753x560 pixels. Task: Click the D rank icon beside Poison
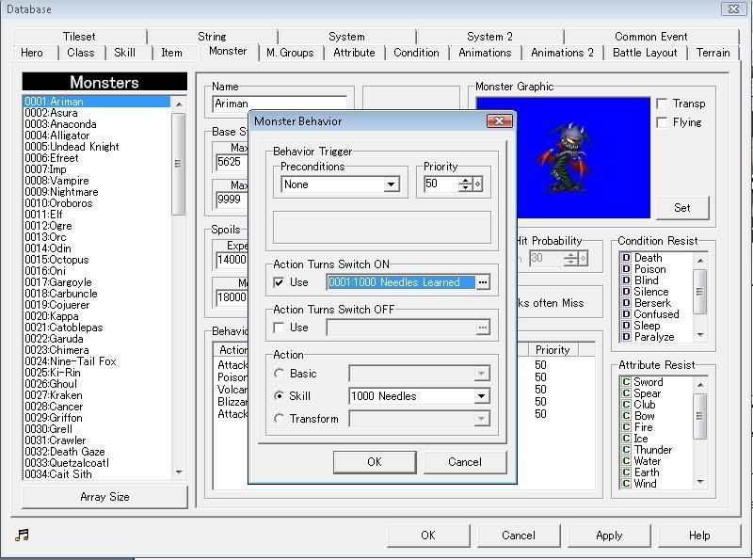[626, 269]
